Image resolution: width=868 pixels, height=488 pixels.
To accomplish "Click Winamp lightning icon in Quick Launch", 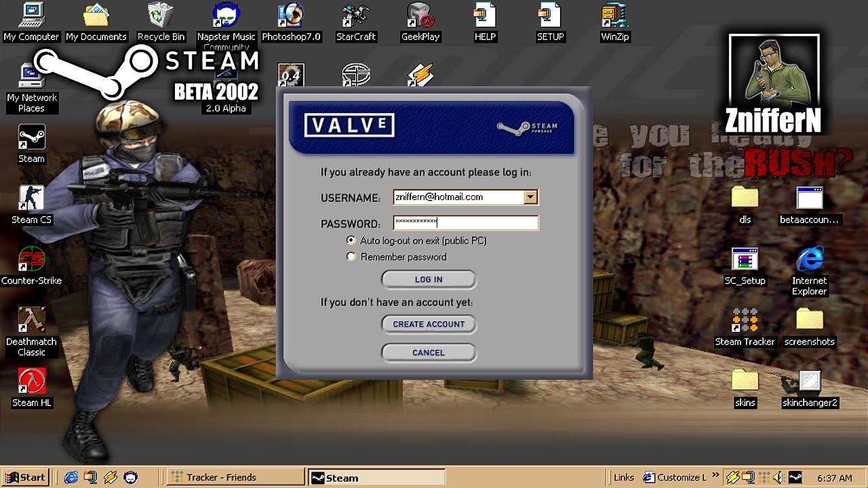I will tap(111, 477).
